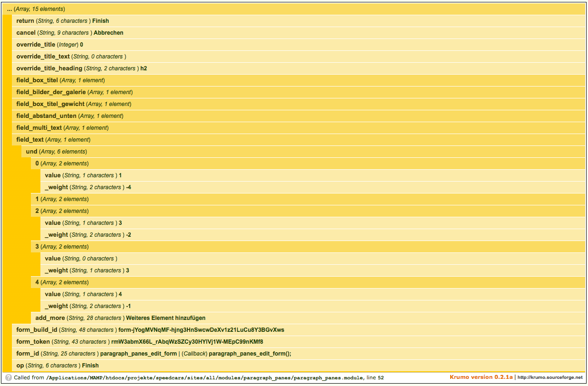Expand the field_box_titel_gewicht array
Viewport: 588px width, 386px height.
pyautogui.click(x=299, y=104)
